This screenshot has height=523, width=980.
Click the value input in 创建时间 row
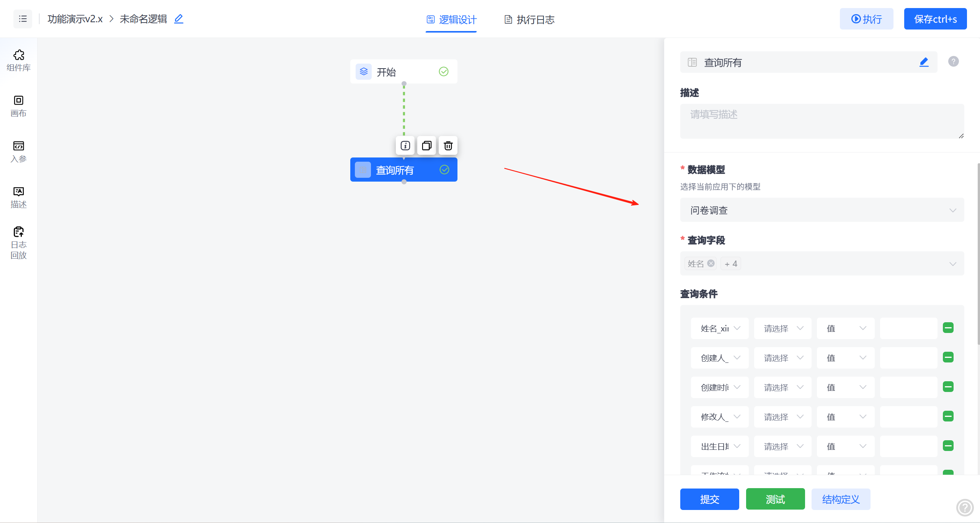pyautogui.click(x=908, y=387)
